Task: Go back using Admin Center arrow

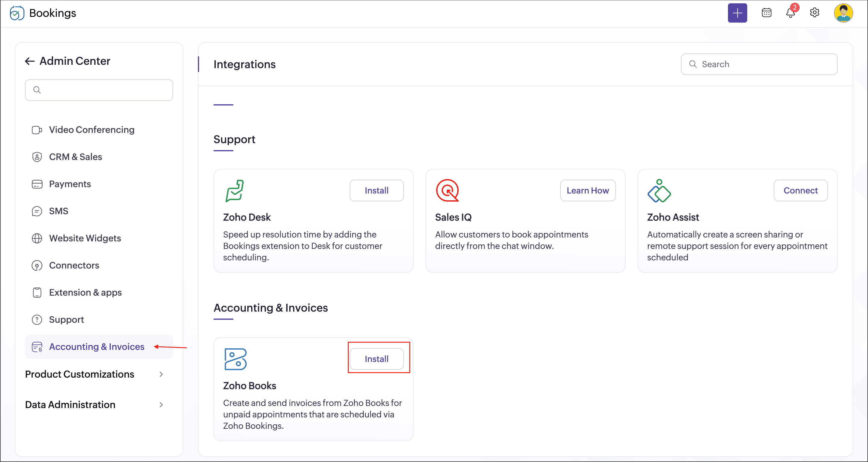Action: [30, 61]
